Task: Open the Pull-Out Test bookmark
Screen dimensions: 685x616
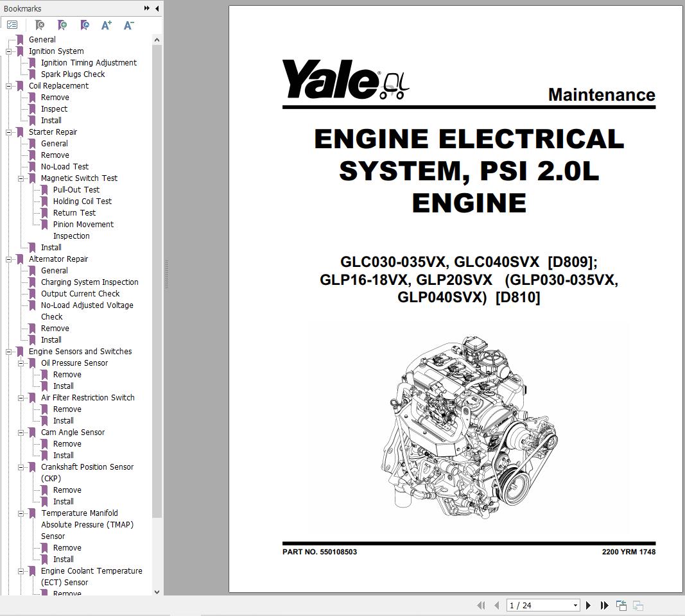Action: pos(76,190)
